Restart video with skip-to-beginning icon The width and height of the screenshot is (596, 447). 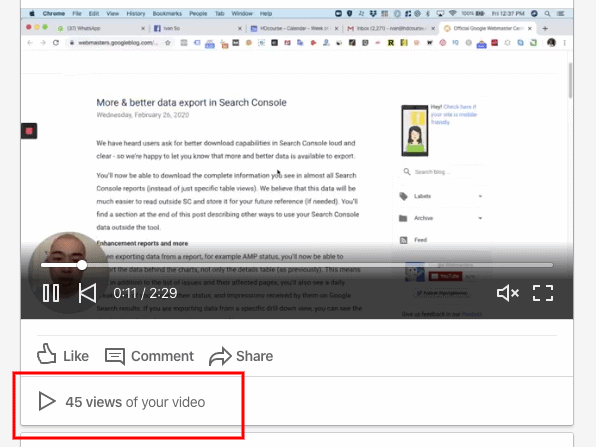87,293
